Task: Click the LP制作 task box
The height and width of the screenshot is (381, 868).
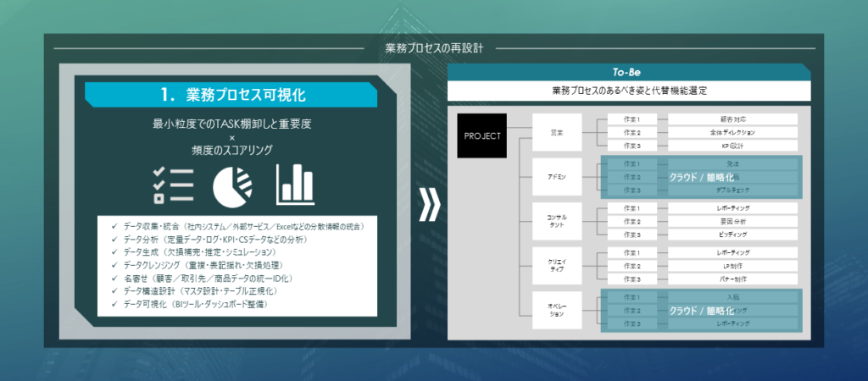Action: tap(732, 266)
